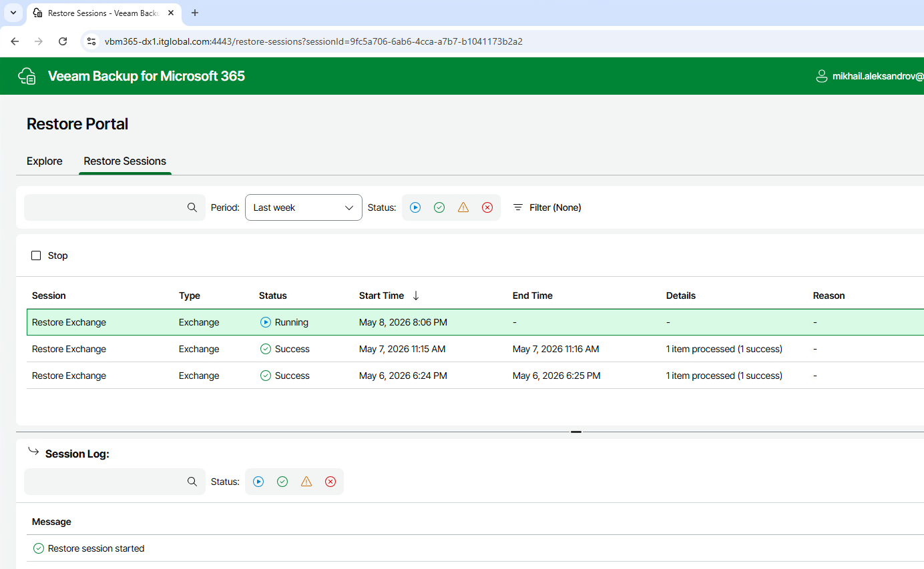Image resolution: width=924 pixels, height=569 pixels.
Task: Select the session started May 6, 2026 6:24 PM
Action: point(475,376)
